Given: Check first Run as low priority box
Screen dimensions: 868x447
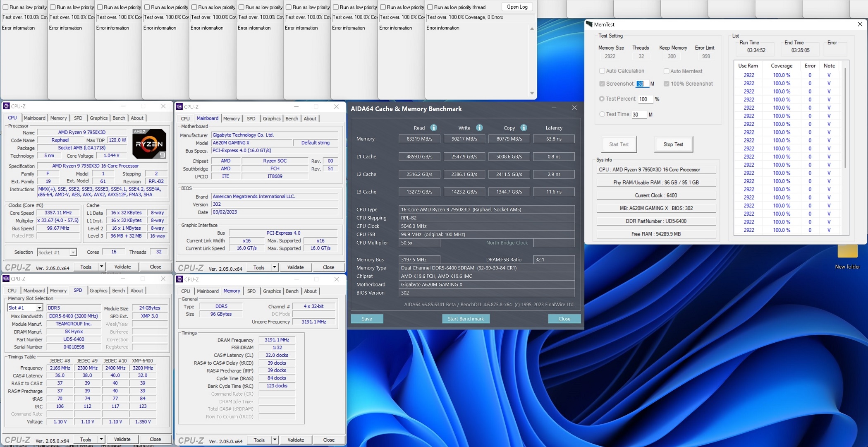Looking at the screenshot, I should [5, 7].
